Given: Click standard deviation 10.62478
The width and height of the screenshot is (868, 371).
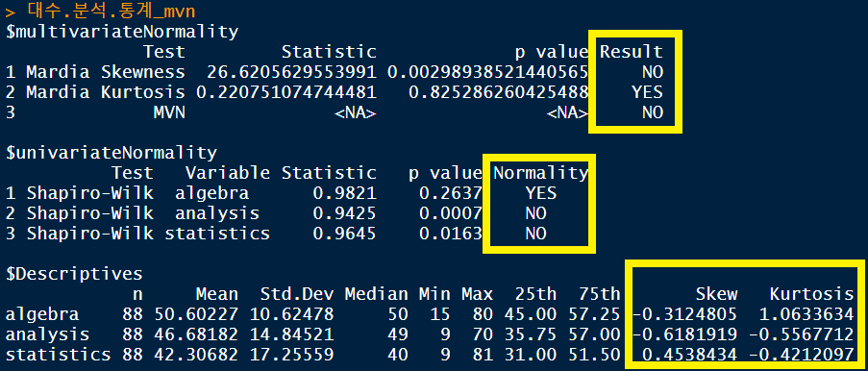Looking at the screenshot, I should click(291, 314).
